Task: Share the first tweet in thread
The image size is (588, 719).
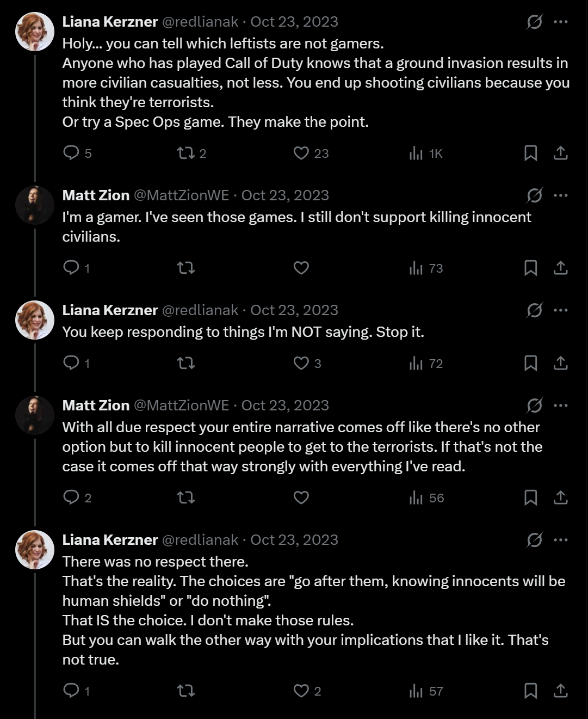Action: 560,153
